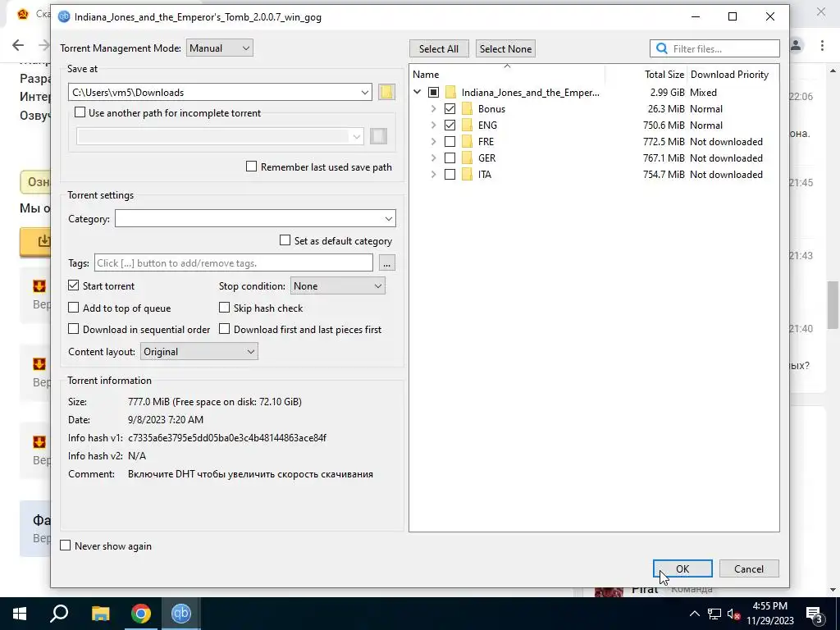Sort by Download Priority column header
Image resolution: width=840 pixels, height=630 pixels.
733,75
